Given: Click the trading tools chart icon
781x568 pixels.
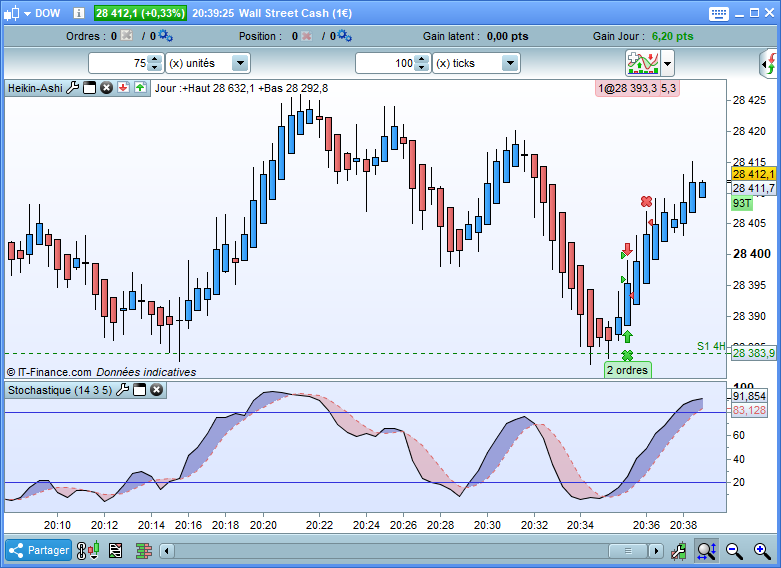Looking at the screenshot, I should click(643, 63).
